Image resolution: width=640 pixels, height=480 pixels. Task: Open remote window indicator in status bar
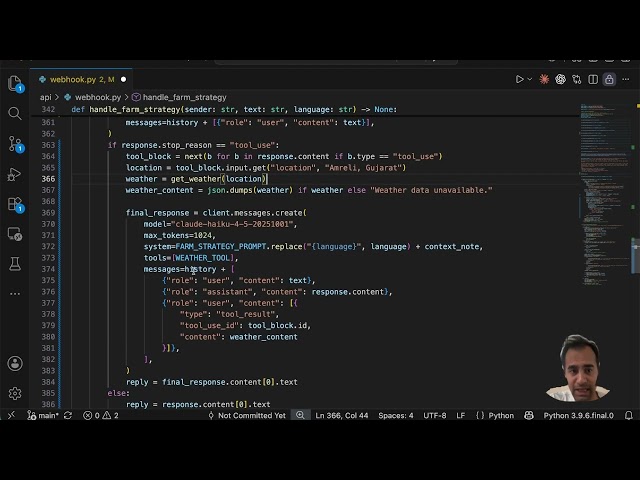pyautogui.click(x=11, y=415)
